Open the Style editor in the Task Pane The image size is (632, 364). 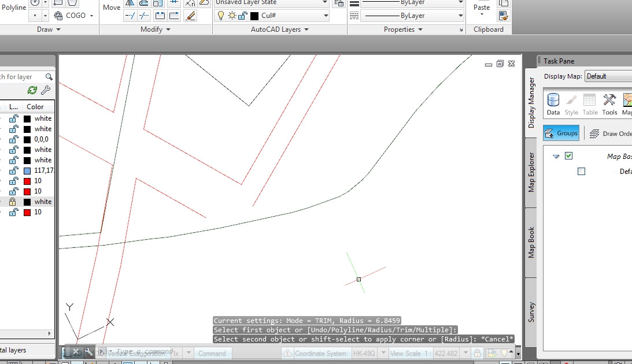[x=571, y=103]
